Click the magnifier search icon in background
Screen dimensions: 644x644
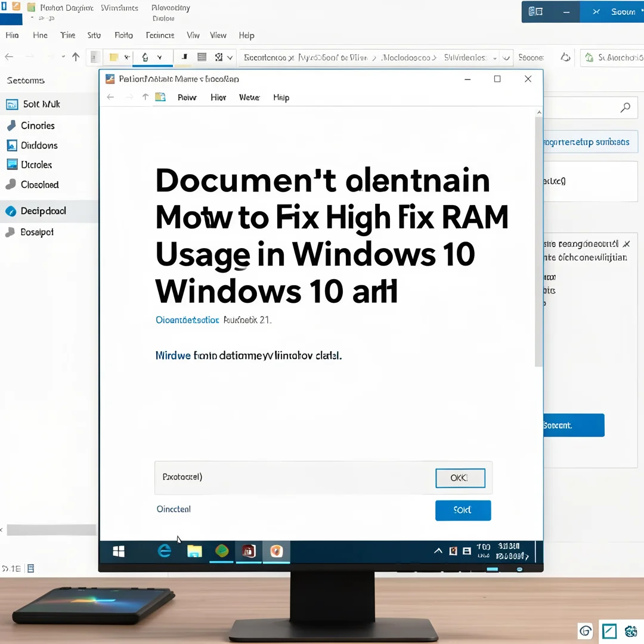tap(625, 107)
